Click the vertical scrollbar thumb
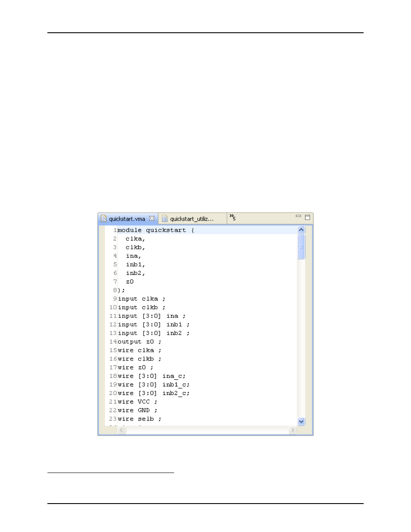 point(301,246)
